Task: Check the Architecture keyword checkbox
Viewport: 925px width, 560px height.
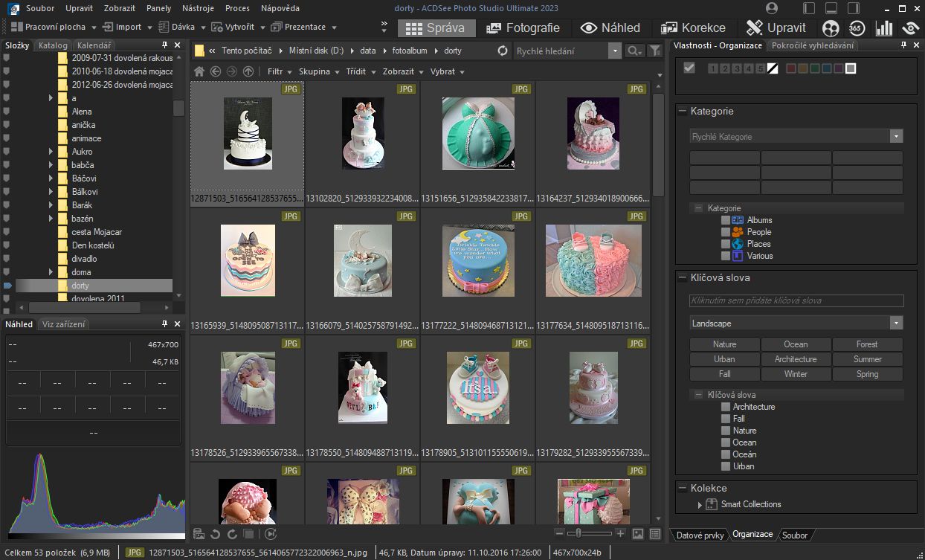Action: pyautogui.click(x=726, y=407)
